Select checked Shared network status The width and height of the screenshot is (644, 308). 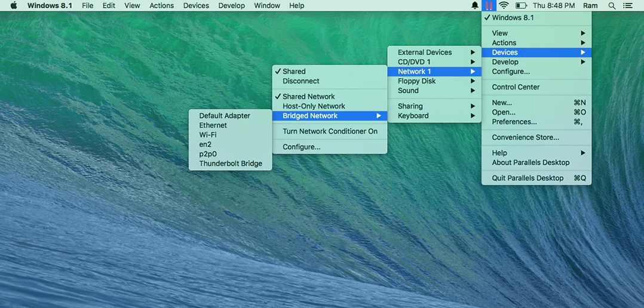click(x=330, y=72)
